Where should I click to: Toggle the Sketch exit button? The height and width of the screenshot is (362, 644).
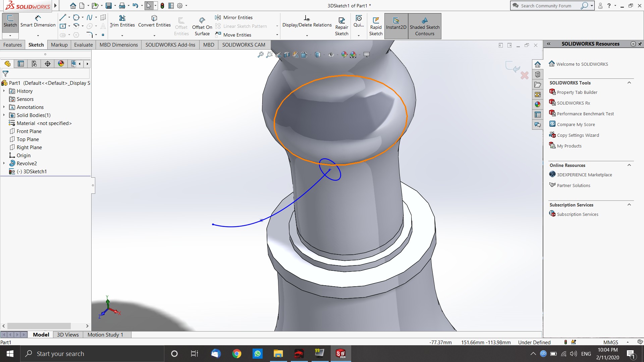(10, 21)
